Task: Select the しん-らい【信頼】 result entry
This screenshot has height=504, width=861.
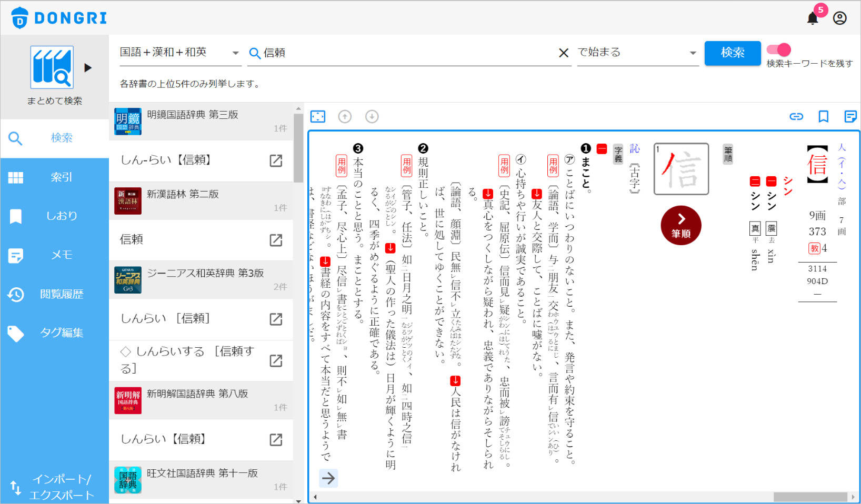Action: coord(201,160)
